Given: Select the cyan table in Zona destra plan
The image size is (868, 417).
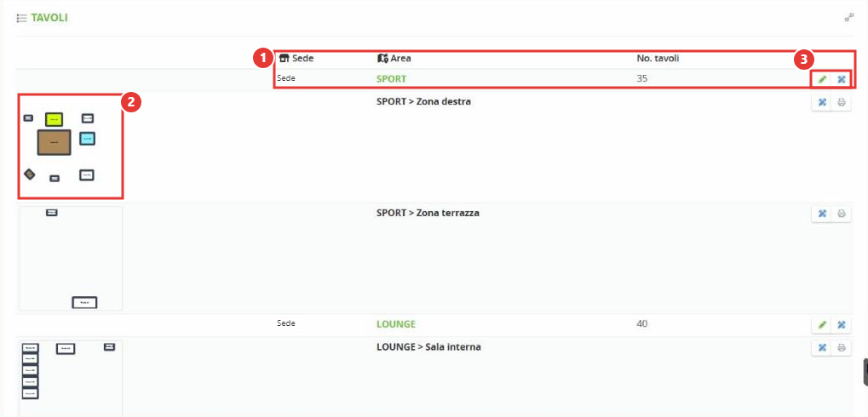Looking at the screenshot, I should pos(87,138).
